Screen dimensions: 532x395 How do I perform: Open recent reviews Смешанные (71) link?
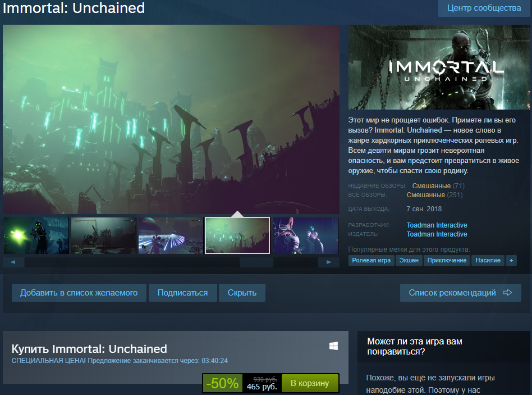tap(438, 186)
